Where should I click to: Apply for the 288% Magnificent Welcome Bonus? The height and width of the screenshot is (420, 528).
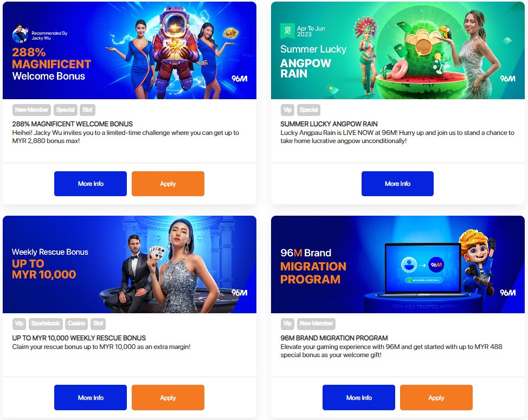click(x=168, y=184)
